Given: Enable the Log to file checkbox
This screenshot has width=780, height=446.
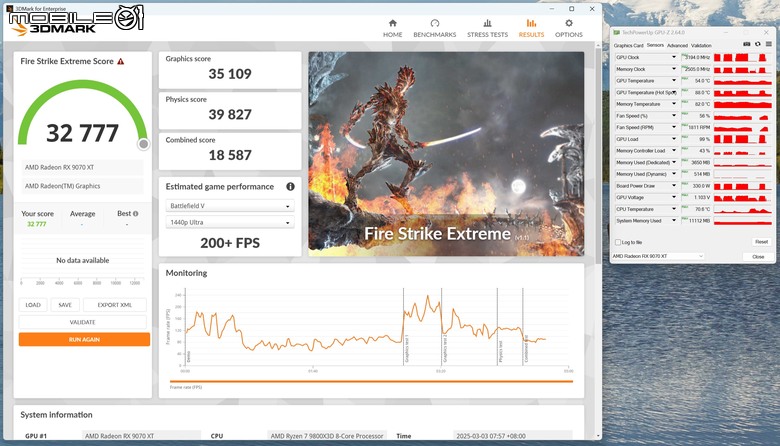Looking at the screenshot, I should (x=618, y=242).
